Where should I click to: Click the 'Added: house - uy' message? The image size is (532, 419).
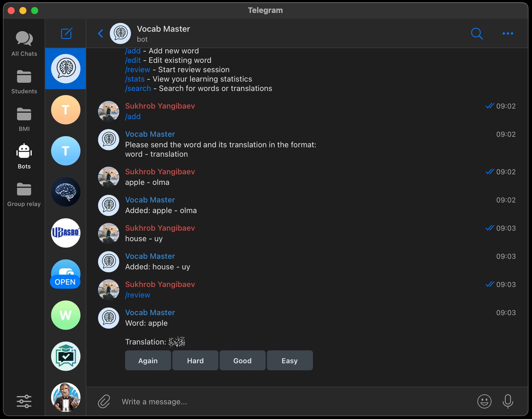158,267
